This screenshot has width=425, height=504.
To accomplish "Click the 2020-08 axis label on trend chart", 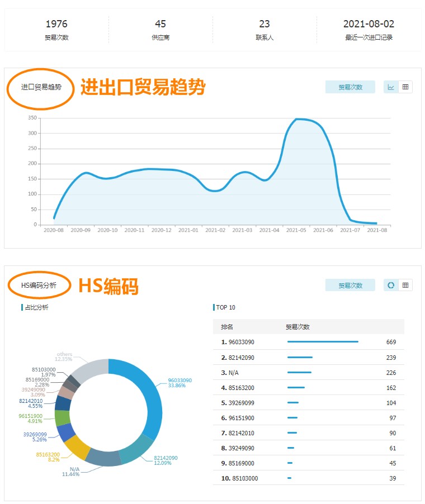I will 54,230.
